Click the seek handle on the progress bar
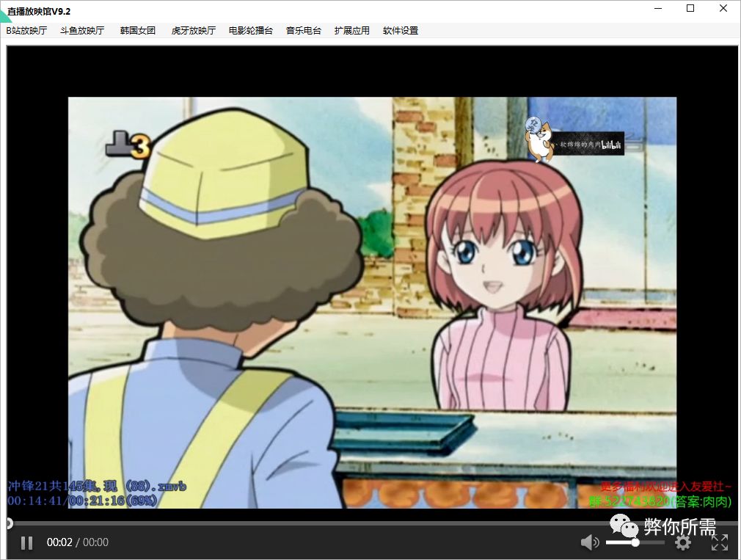Image resolution: width=741 pixels, height=560 pixels. click(9, 523)
